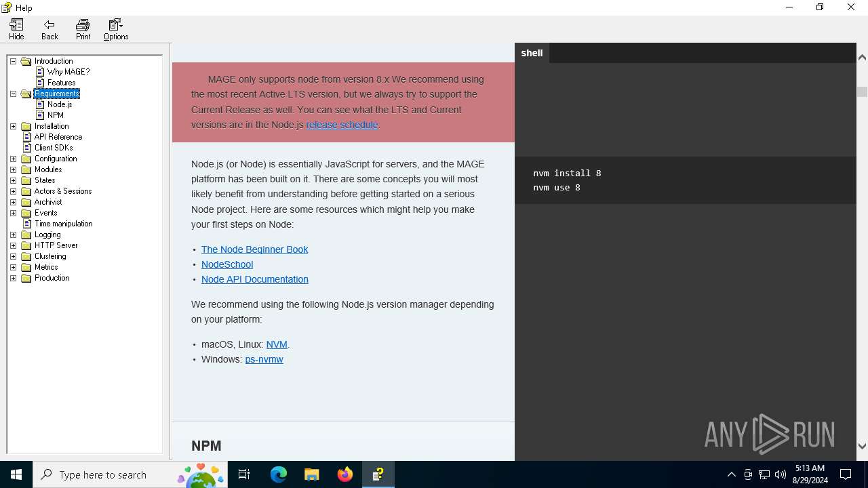Open File Explorer from the taskbar
Image resolution: width=868 pixels, height=488 pixels.
[312, 474]
